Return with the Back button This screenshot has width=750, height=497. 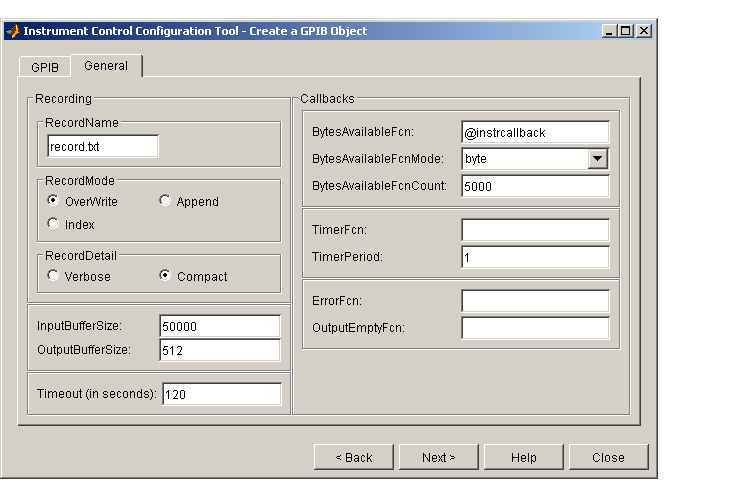coord(354,457)
